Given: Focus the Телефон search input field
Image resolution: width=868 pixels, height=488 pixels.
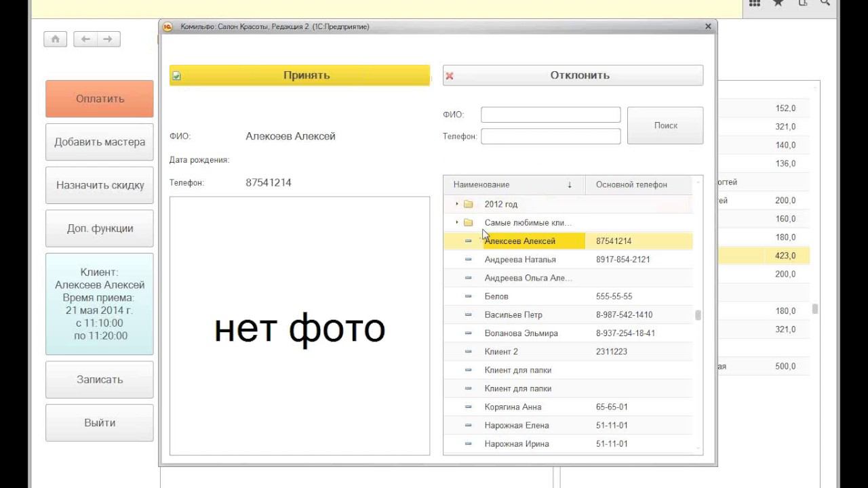Looking at the screenshot, I should click(x=551, y=136).
